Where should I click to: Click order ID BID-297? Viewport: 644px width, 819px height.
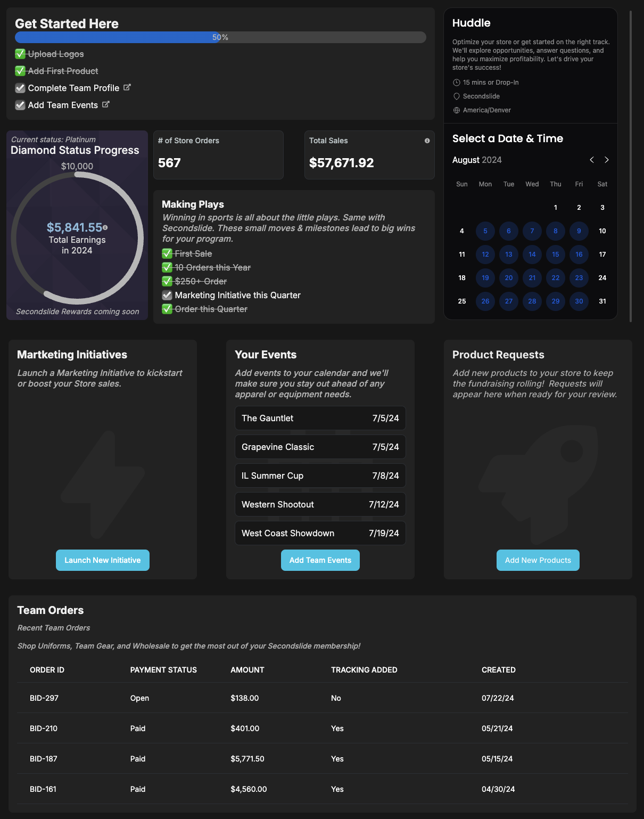[x=44, y=698]
